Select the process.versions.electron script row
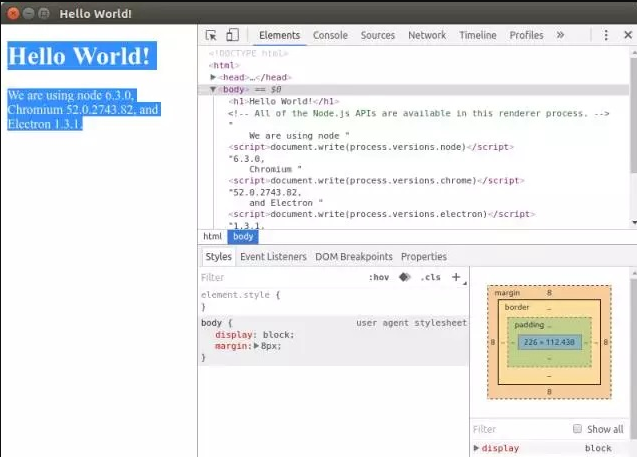 coord(381,214)
